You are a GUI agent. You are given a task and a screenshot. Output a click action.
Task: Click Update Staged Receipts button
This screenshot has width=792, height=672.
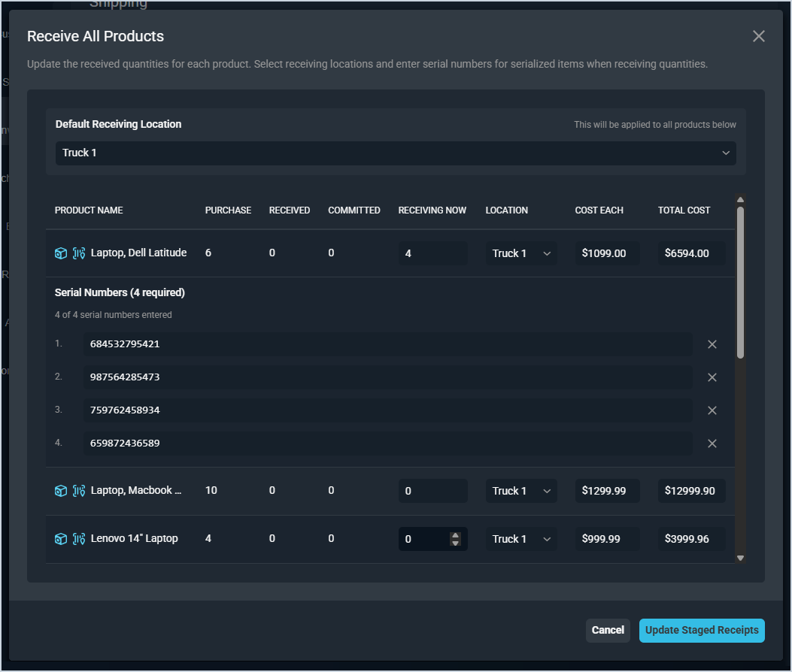click(x=701, y=631)
